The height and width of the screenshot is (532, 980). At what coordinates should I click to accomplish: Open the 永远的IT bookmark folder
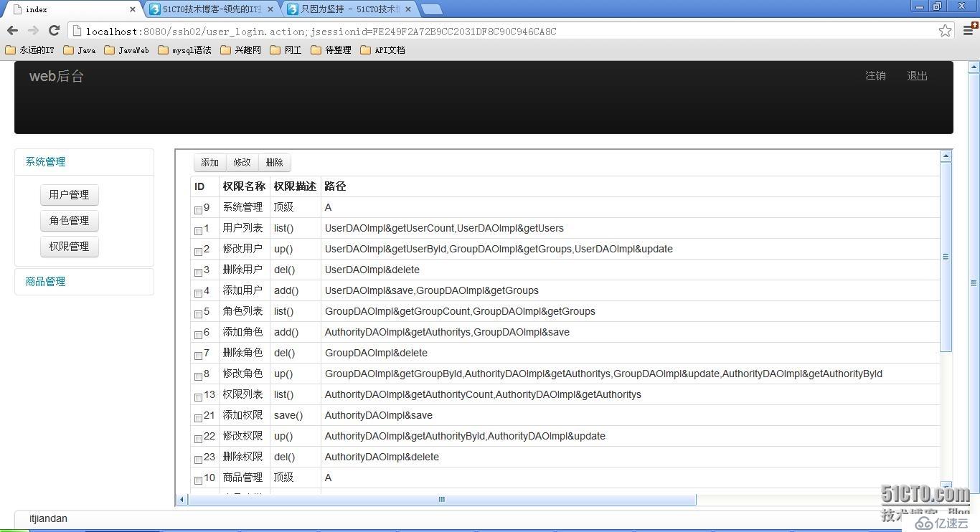pyautogui.click(x=29, y=50)
